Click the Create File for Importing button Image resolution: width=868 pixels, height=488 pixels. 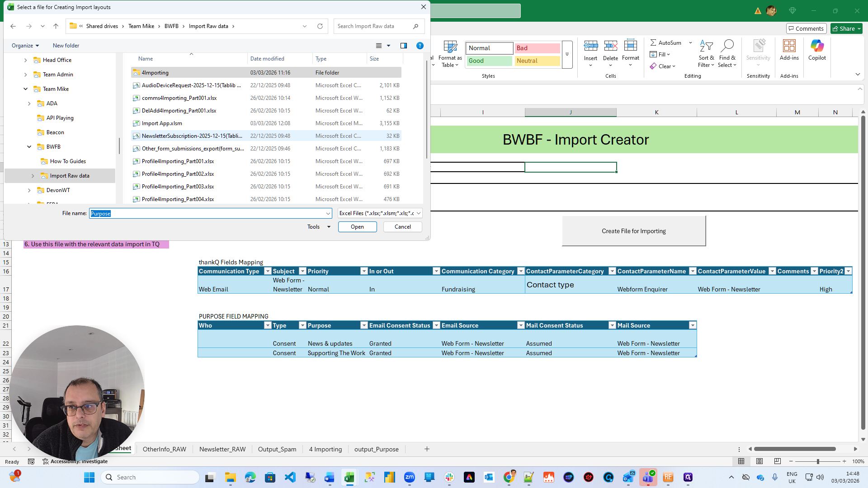tap(633, 231)
